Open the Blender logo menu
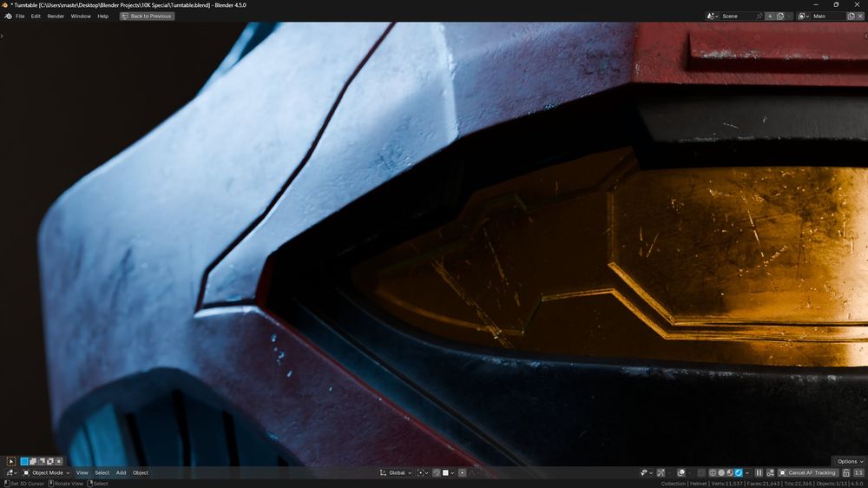 (x=8, y=16)
